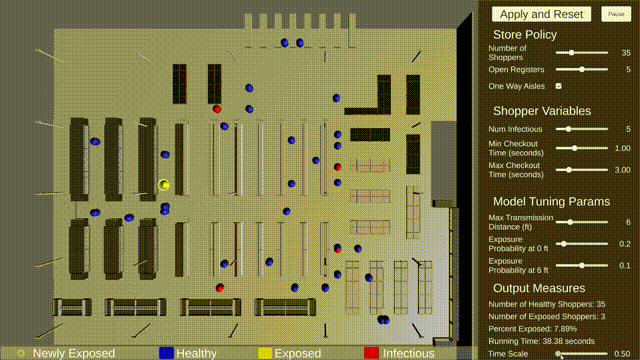
Task: Adjust the Num Infectious slider
Action: tap(582, 129)
